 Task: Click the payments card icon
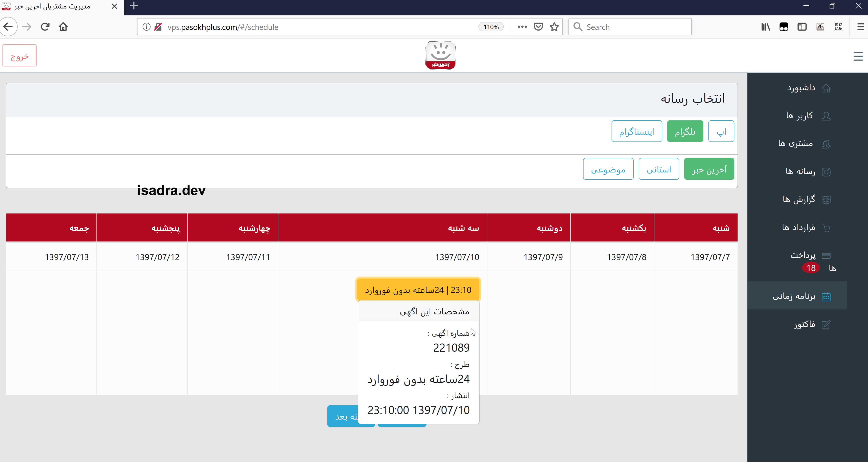tap(826, 256)
